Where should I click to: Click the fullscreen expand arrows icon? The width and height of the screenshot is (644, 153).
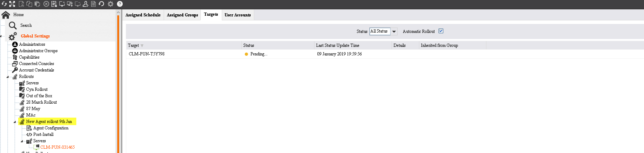click(x=12, y=4)
